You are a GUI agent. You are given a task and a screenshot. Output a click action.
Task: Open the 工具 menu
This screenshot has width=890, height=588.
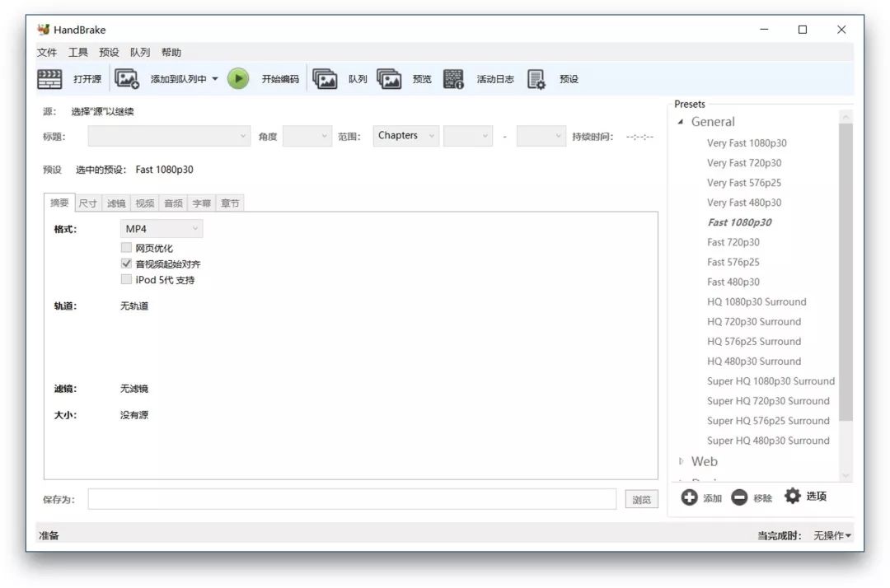coord(78,52)
